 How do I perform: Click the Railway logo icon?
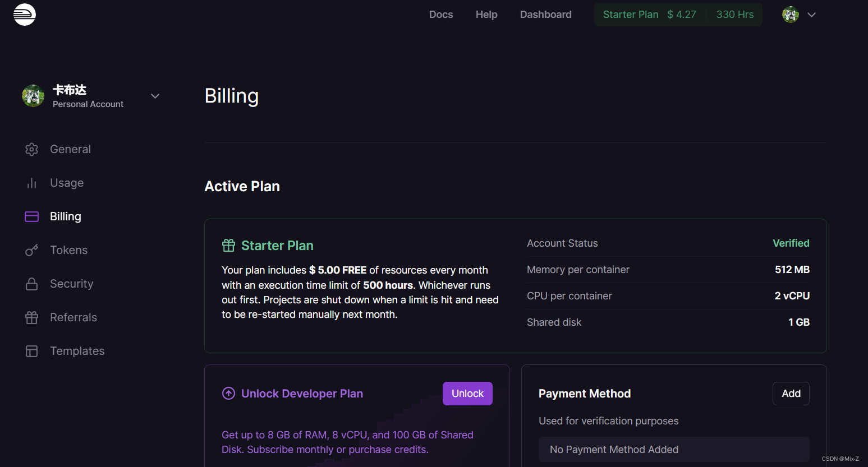point(25,15)
